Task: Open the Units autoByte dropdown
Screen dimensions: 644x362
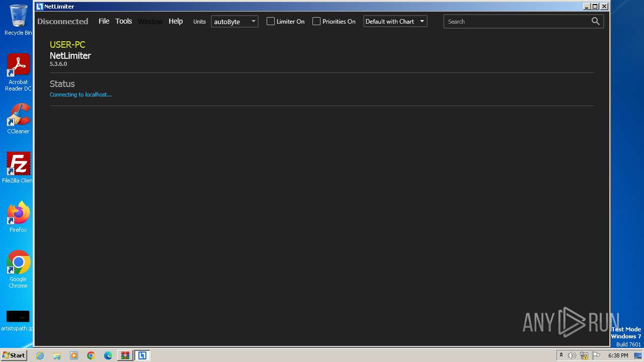Action: click(234, 22)
